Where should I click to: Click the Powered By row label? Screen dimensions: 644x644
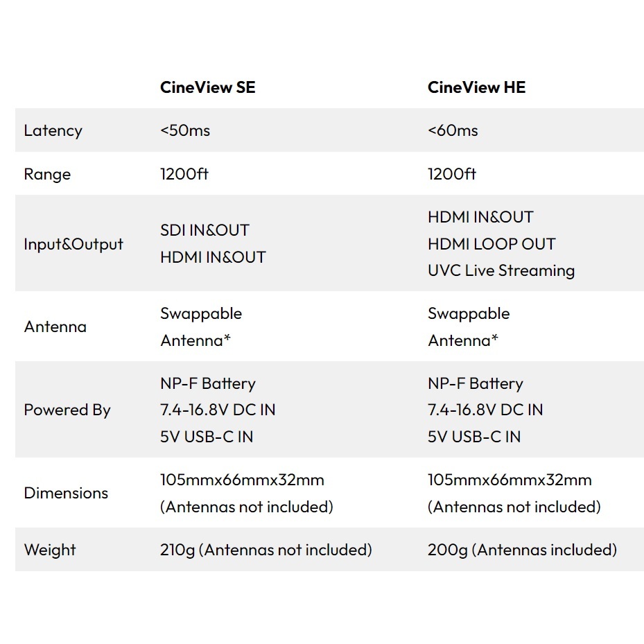pyautogui.click(x=67, y=410)
